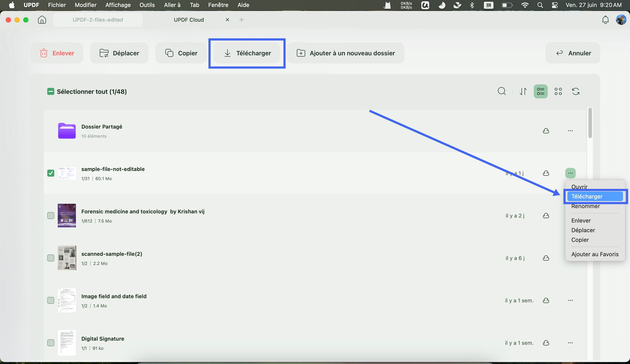Viewport: 630px width, 364px height.
Task: Open the Bluetooth menu
Action: (x=472, y=5)
